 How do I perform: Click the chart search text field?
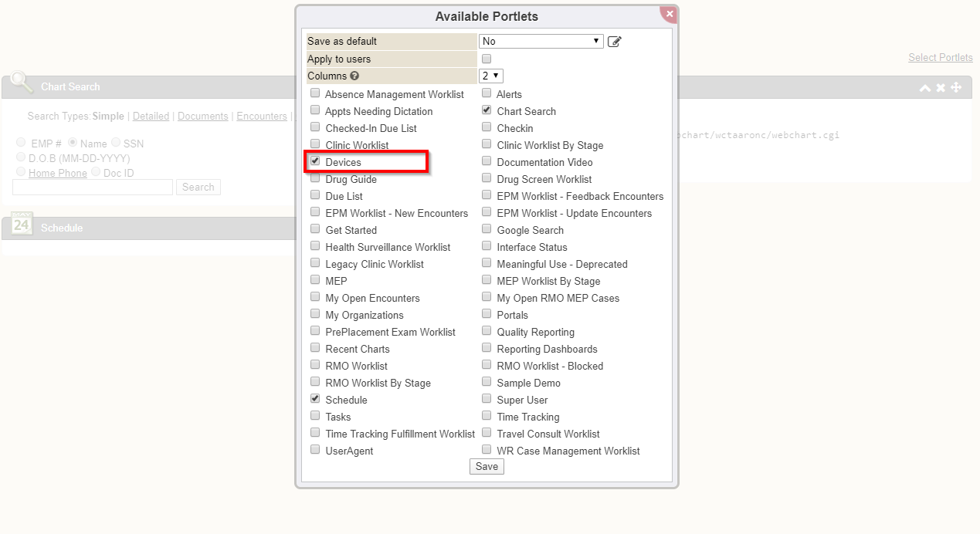(93, 188)
